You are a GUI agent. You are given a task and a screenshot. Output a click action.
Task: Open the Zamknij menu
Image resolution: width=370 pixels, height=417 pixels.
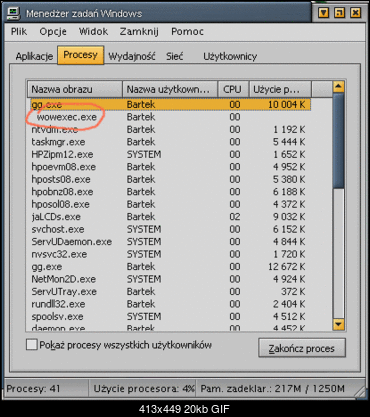[139, 32]
